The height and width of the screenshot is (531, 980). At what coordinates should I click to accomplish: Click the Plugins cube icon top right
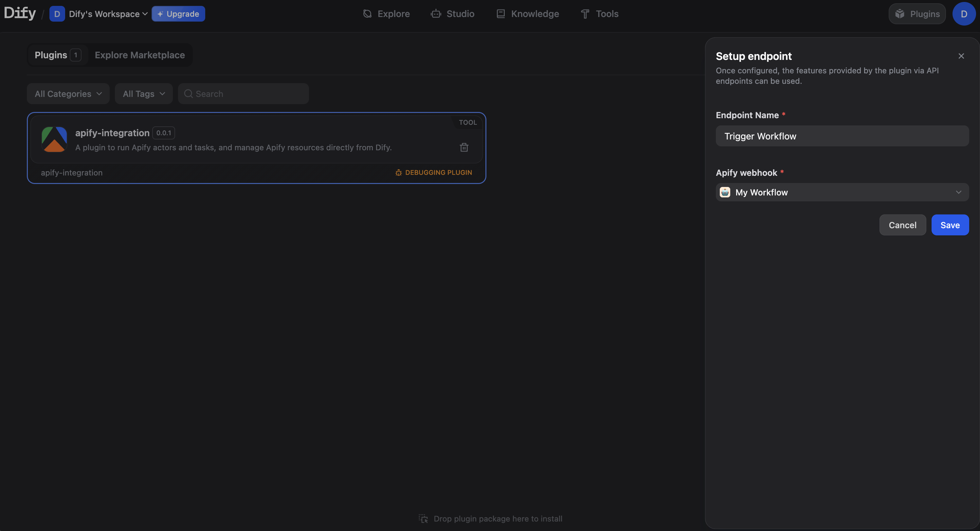coord(900,14)
